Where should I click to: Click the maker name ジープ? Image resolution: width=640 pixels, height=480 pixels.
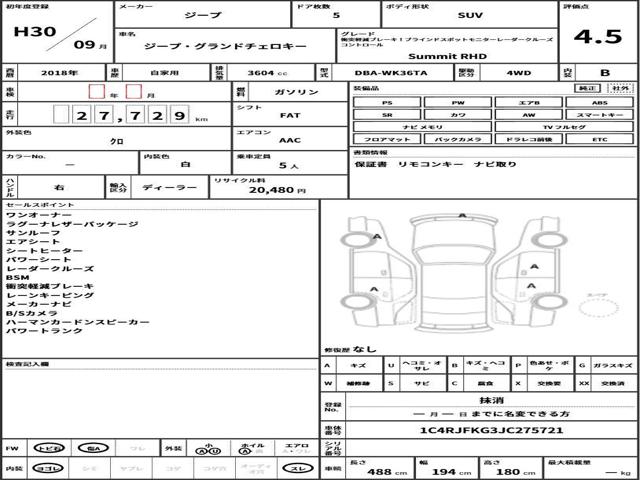203,16
